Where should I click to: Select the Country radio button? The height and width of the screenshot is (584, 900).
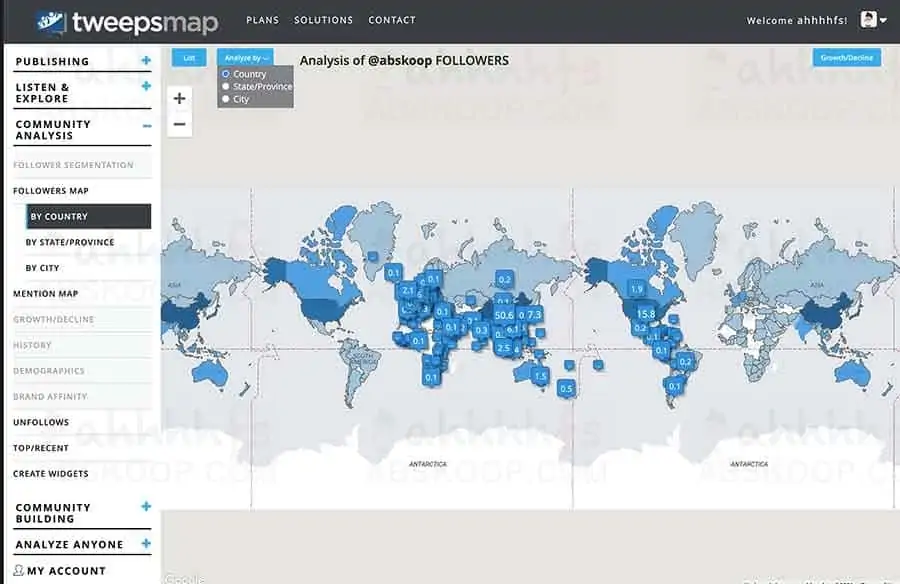(x=226, y=74)
